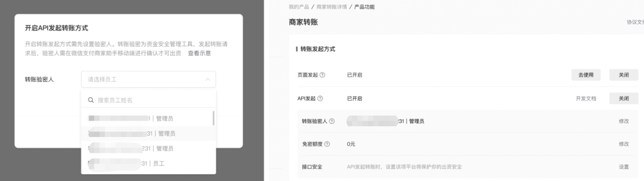644x181 pixels.
Task: Click 修改 link for 免密额度
Action: tap(624, 144)
